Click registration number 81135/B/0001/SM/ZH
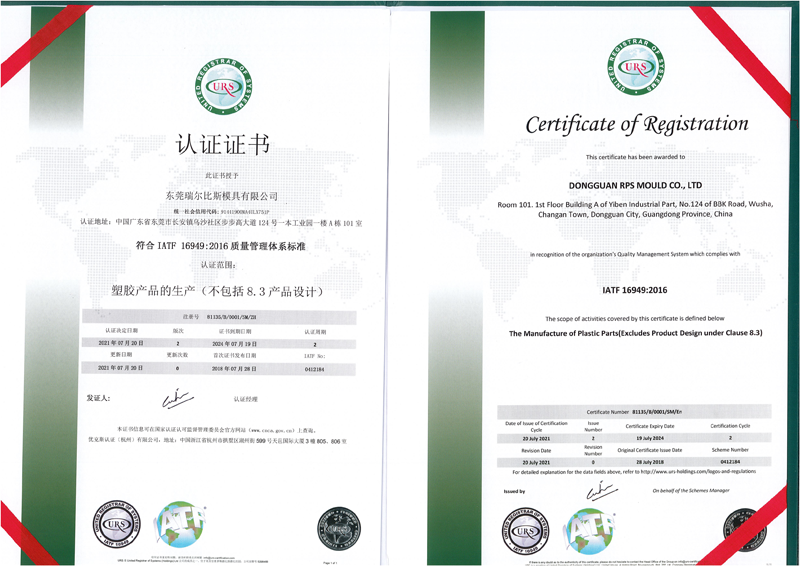Image resolution: width=800 pixels, height=566 pixels. pos(232,317)
